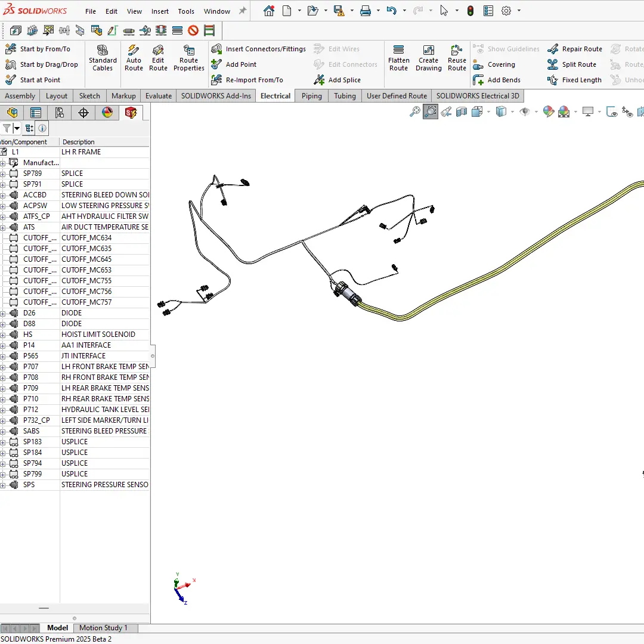
Task: Toggle section view in the heads-up toolbar
Action: tap(461, 112)
